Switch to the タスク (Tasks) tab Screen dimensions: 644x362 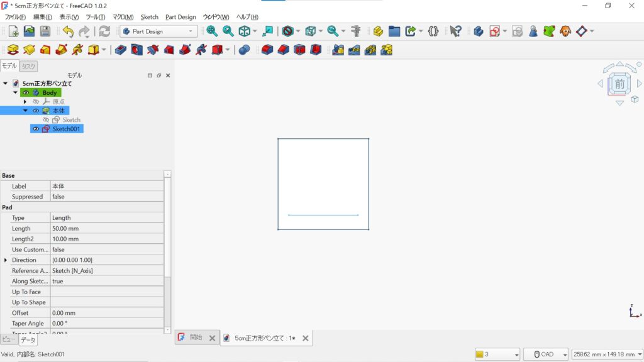[28, 65]
